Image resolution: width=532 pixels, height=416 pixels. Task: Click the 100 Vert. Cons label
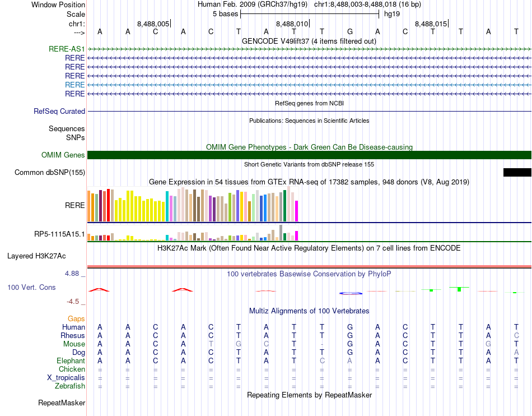click(x=31, y=287)
